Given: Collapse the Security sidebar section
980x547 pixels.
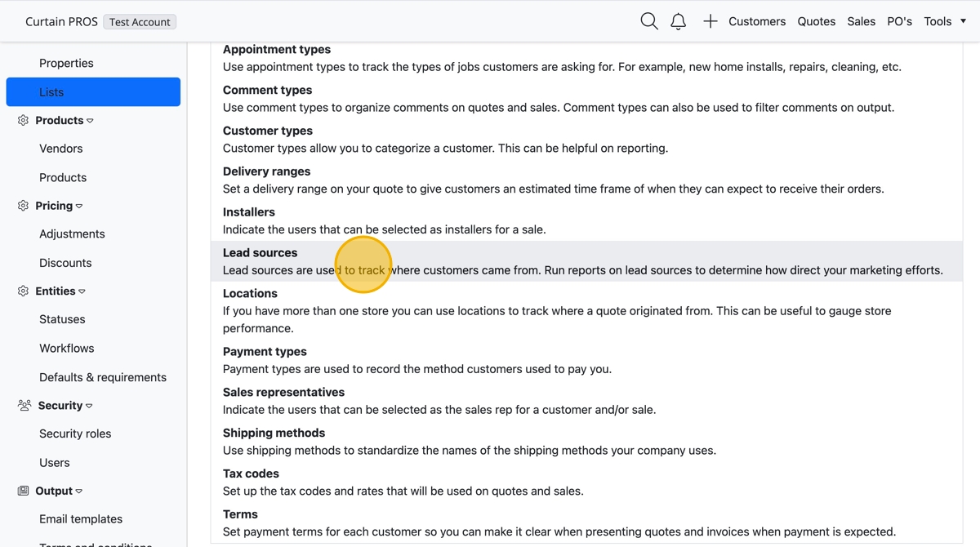Looking at the screenshot, I should [89, 406].
